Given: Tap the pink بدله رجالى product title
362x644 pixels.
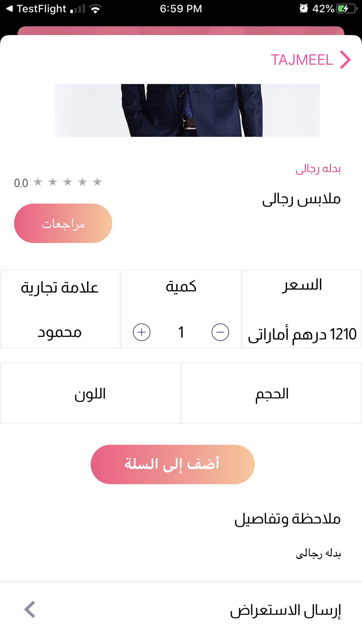Looking at the screenshot, I should tap(318, 169).
